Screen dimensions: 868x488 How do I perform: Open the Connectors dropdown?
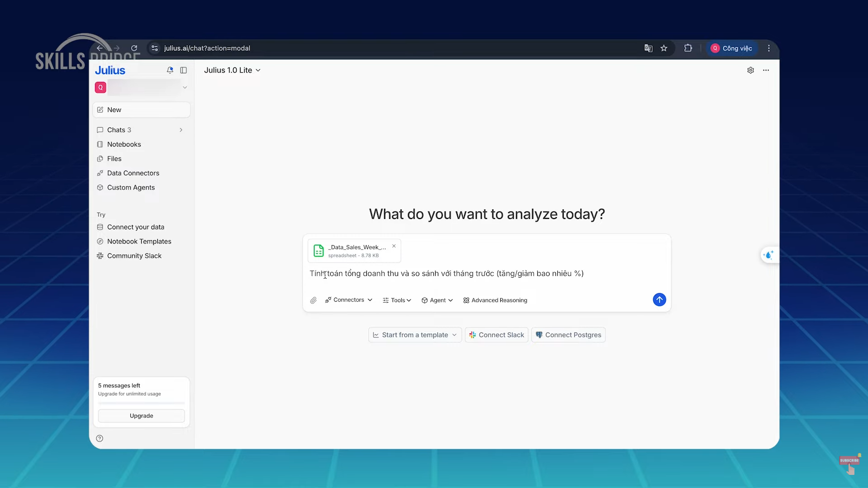(348, 300)
